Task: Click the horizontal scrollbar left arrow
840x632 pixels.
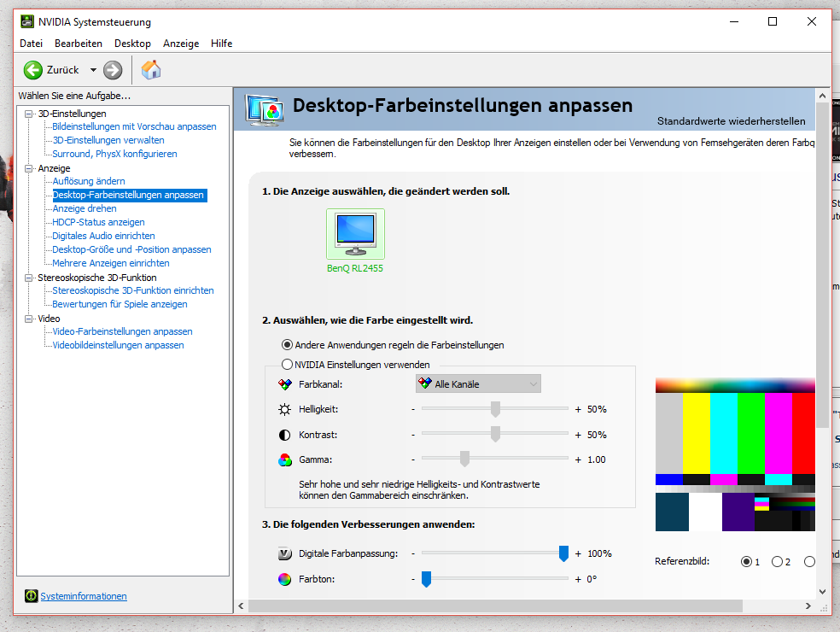Action: [x=241, y=606]
